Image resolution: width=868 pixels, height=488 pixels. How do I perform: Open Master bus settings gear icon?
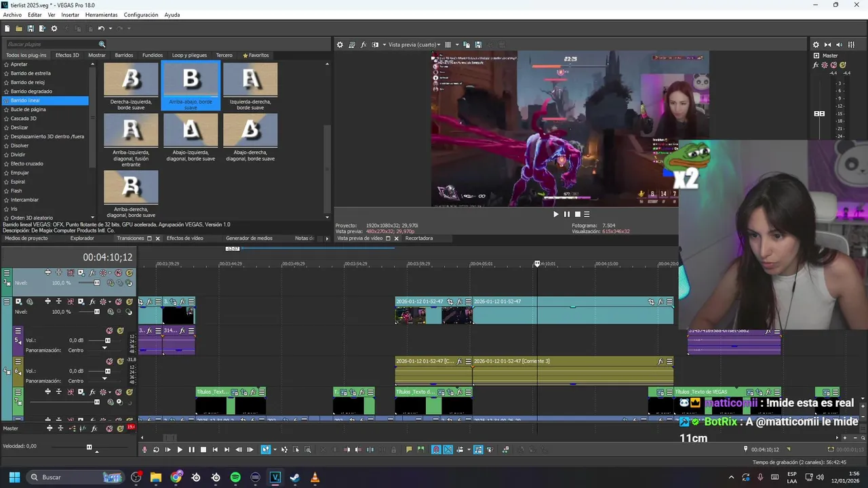[816, 45]
